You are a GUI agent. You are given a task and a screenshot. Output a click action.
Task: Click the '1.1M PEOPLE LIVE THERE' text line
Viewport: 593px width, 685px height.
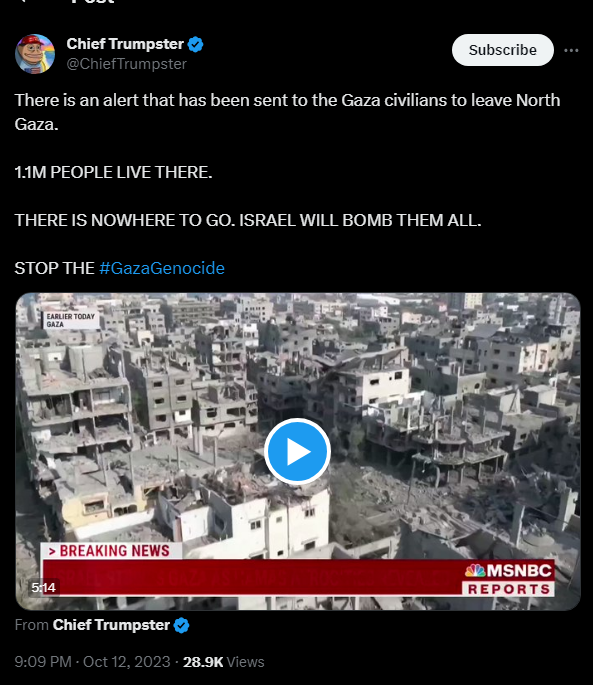pos(114,172)
